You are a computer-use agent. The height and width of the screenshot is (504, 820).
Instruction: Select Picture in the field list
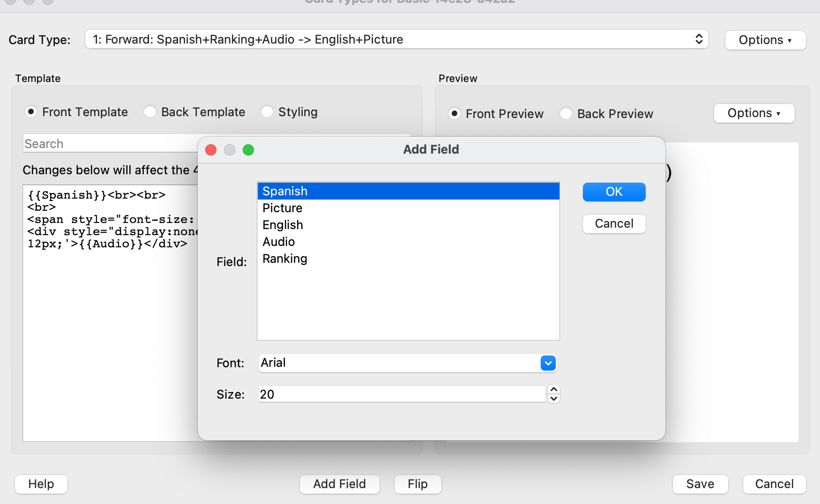[283, 208]
